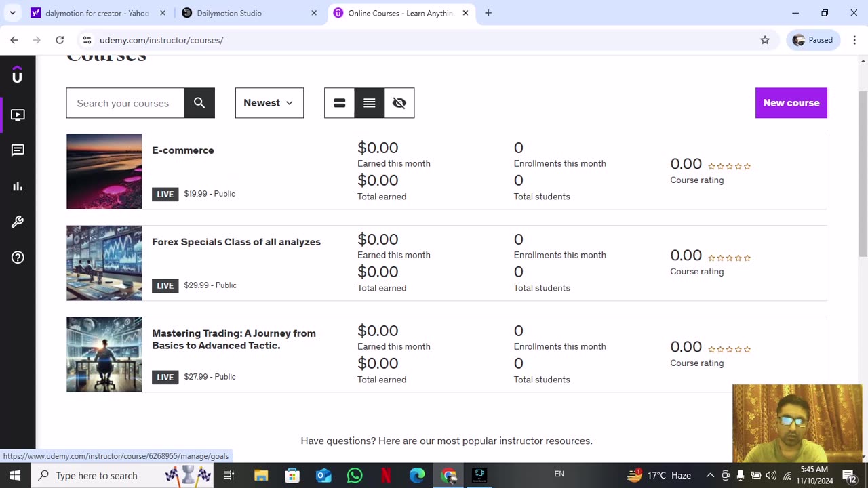Viewport: 868px width, 488px height.
Task: Click the Forex Specials course thumbnail
Action: tap(104, 263)
